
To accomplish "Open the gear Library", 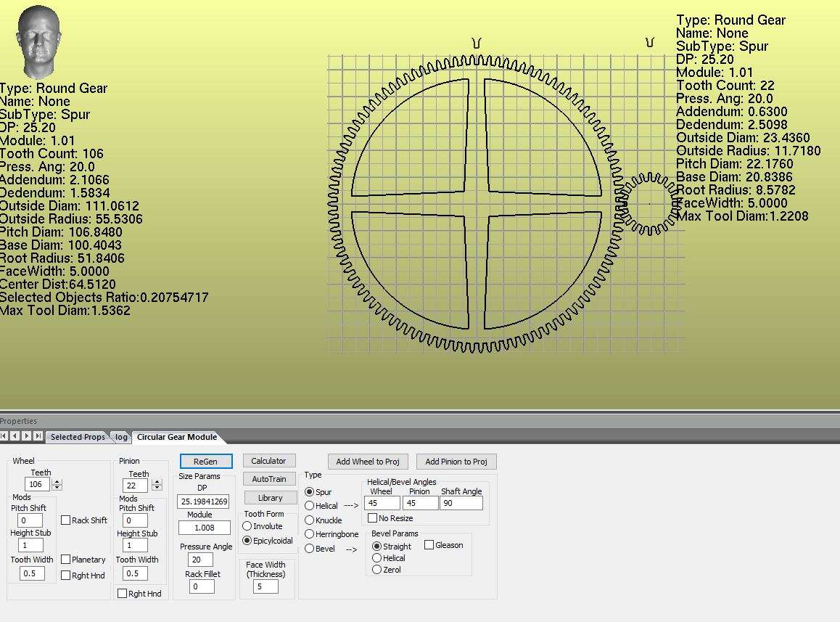I will pyautogui.click(x=270, y=498).
